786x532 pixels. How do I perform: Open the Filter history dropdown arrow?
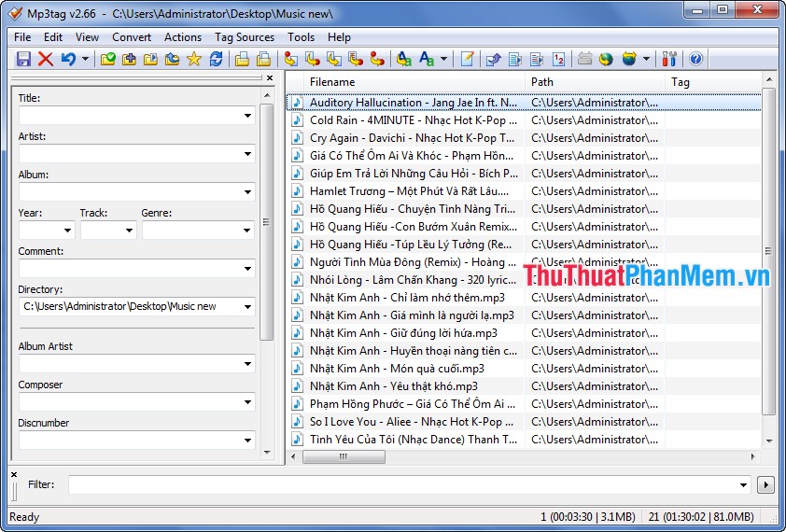743,485
